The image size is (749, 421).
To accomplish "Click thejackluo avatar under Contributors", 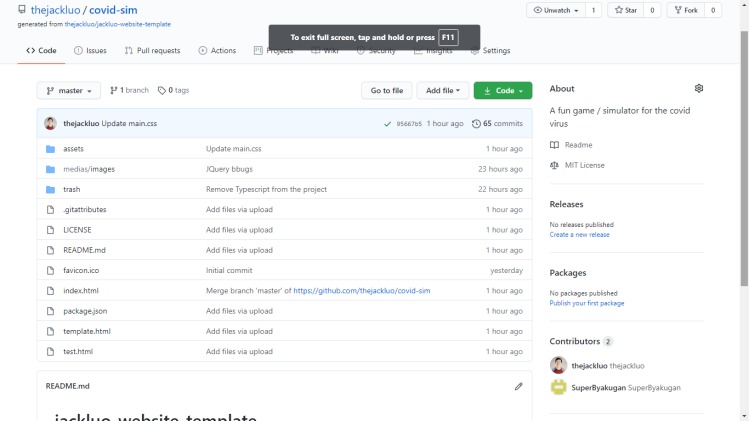I will (558, 366).
